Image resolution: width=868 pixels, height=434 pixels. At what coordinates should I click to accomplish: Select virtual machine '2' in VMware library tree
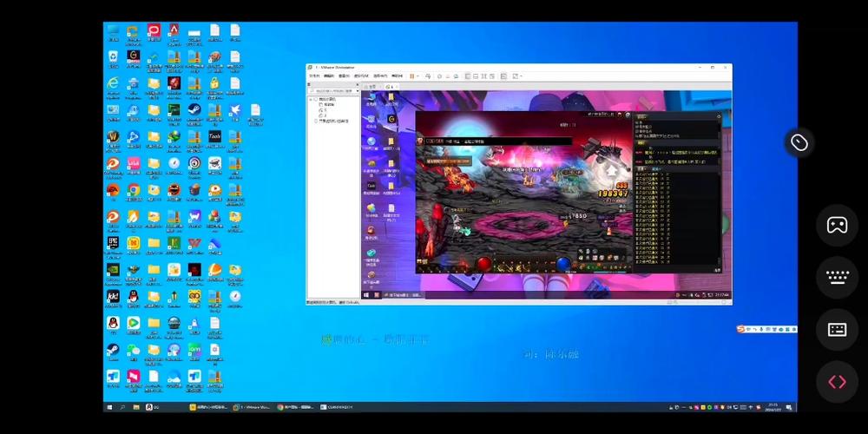point(323,115)
